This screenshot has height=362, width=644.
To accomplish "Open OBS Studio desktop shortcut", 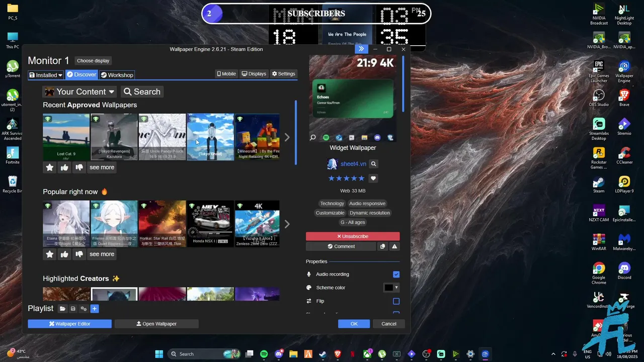I will (599, 99).
